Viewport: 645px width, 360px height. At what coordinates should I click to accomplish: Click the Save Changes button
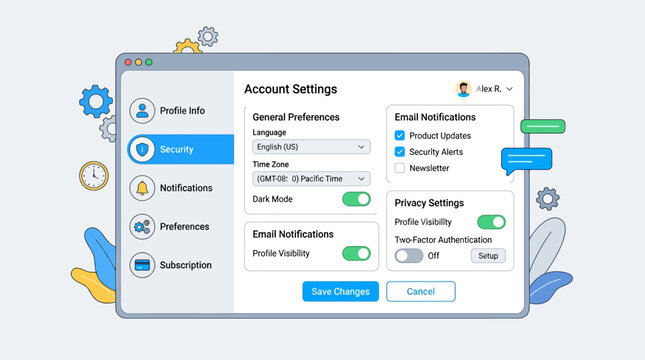(341, 291)
